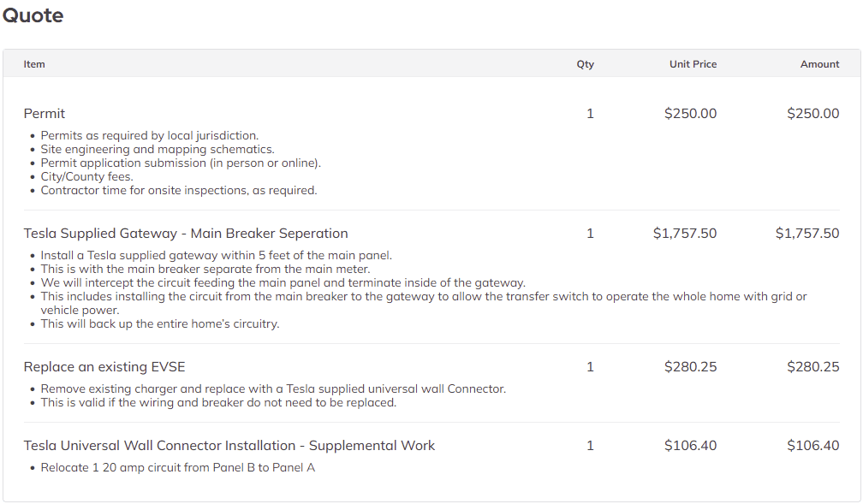Screen dimensions: 863x504
Task: Select Tesla Supplied Gateway line item title
Action: [186, 234]
